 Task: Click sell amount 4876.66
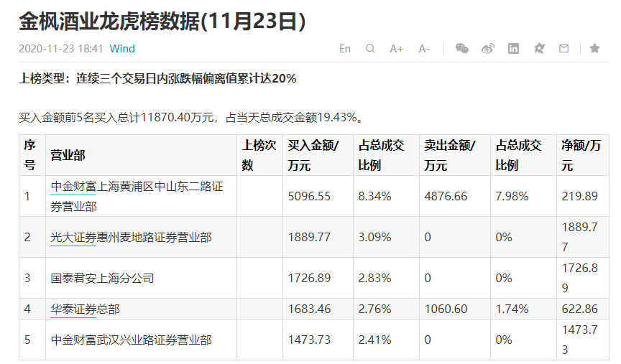pos(446,196)
